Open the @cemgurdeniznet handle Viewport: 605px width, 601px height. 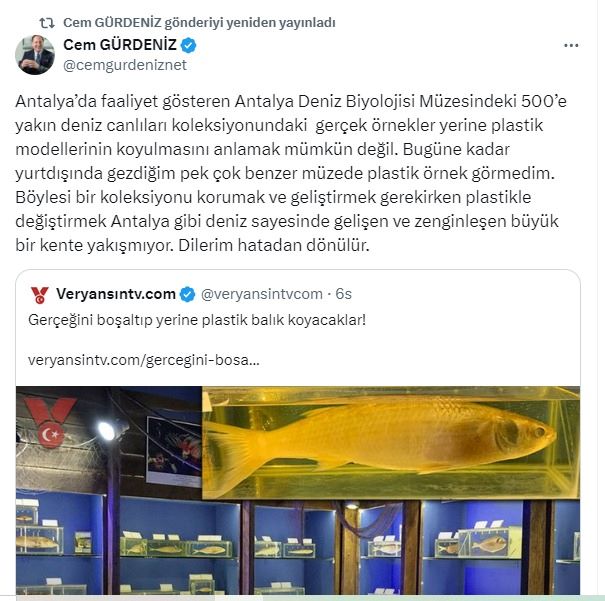(125, 65)
